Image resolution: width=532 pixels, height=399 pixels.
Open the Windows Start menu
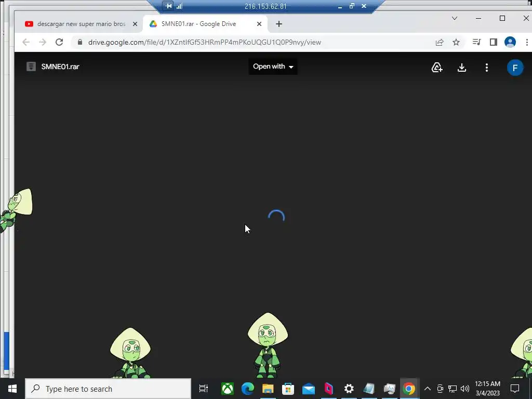tap(12, 389)
